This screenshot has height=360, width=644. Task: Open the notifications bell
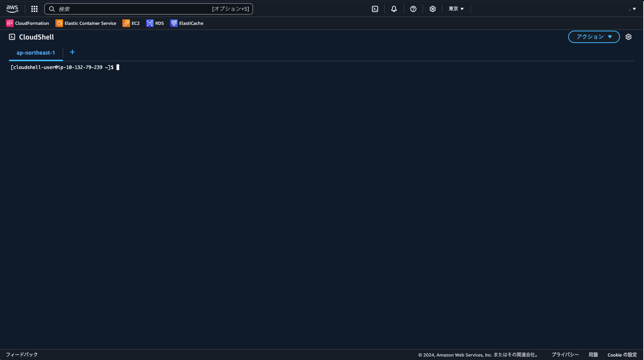pyautogui.click(x=394, y=9)
